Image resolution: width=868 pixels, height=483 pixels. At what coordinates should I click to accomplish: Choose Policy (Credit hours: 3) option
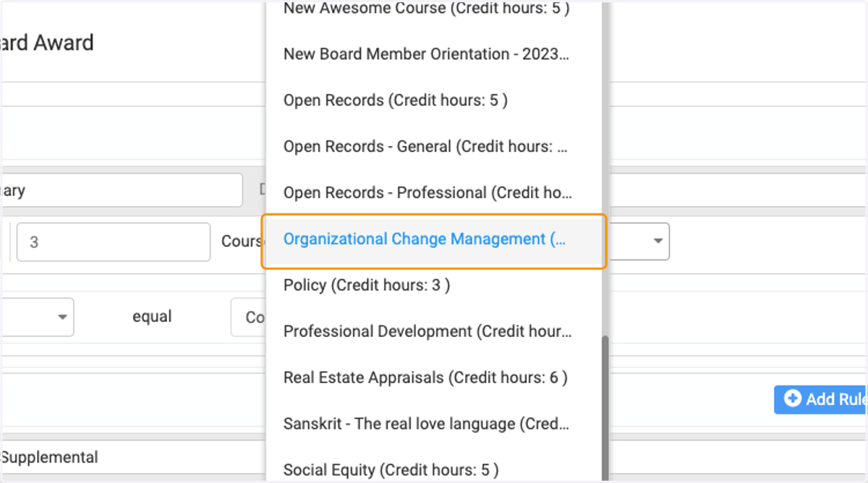433,286
